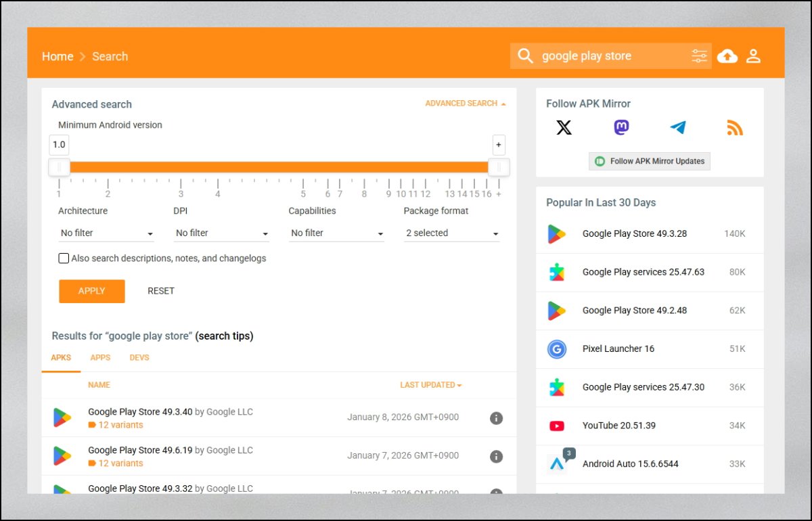Click variants tag icon under 49.3.40

[92, 425]
